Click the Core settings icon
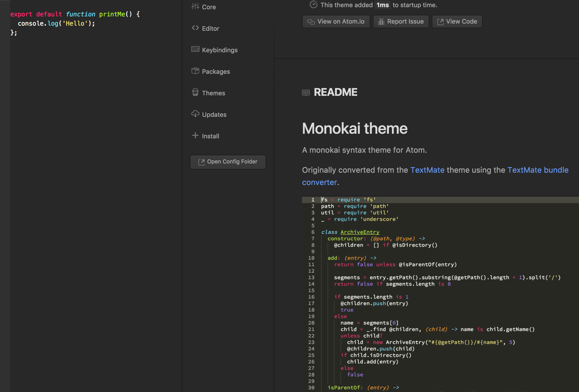 point(195,7)
